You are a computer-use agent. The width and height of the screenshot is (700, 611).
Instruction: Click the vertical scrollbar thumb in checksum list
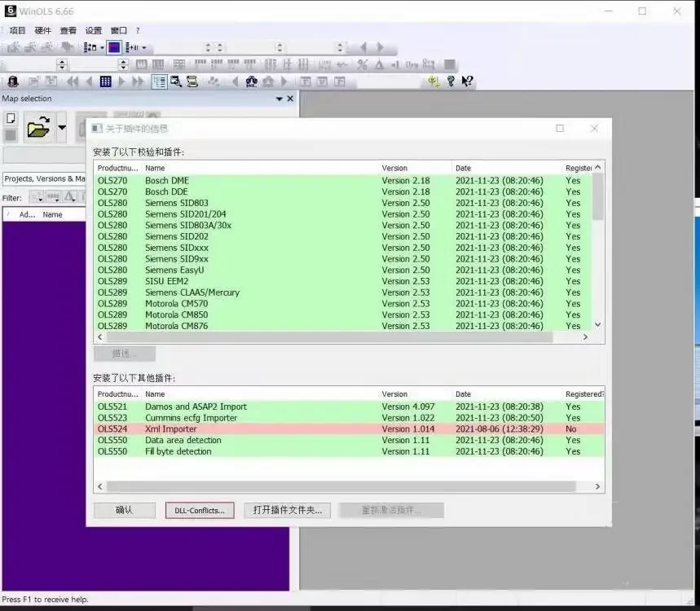pos(598,196)
